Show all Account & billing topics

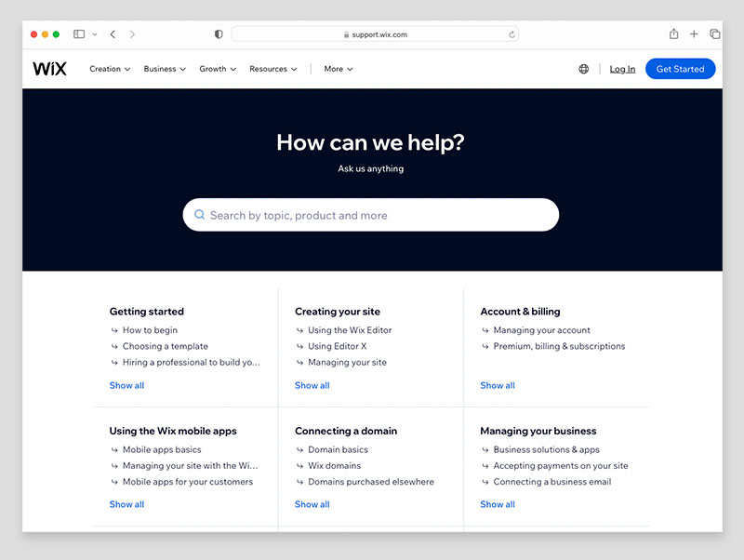498,385
